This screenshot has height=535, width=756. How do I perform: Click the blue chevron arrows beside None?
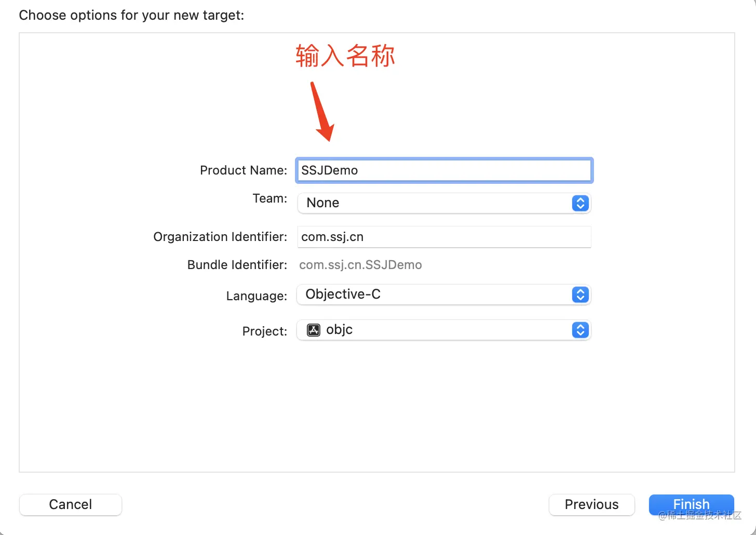tap(580, 203)
